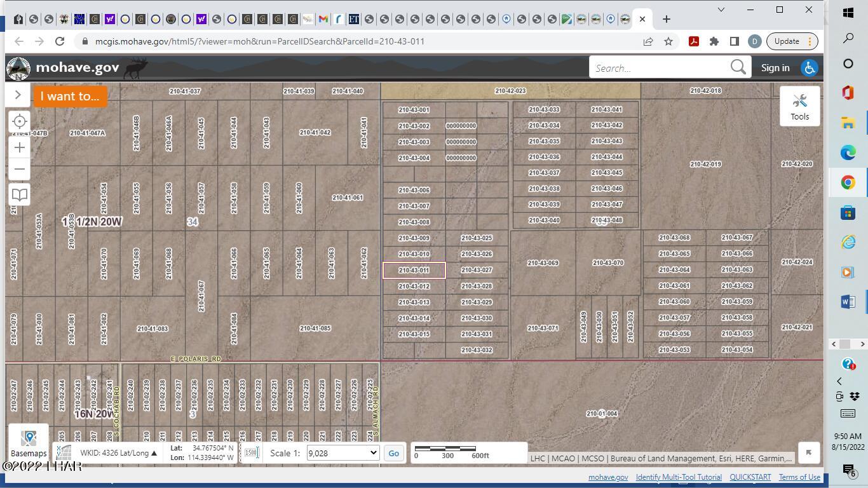Bookmark this page with star icon

coord(668,41)
